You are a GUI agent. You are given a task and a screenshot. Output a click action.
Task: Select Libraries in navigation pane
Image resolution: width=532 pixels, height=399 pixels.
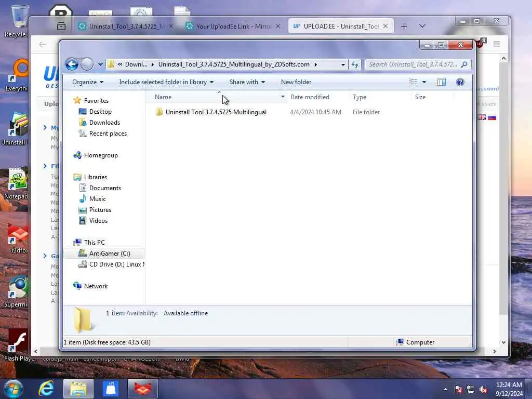pos(96,177)
